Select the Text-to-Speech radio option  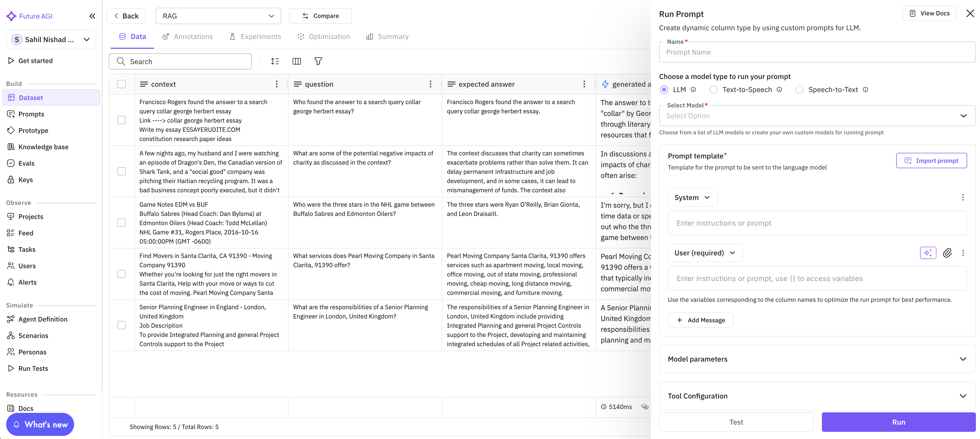pos(713,89)
